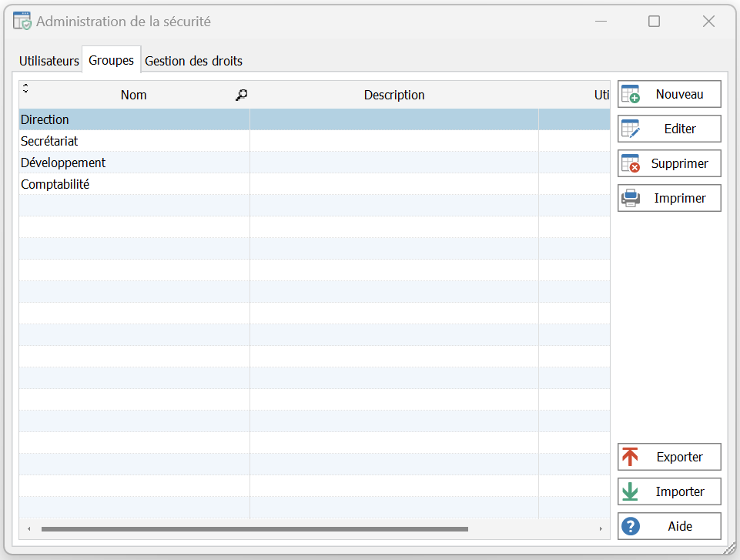Click the blue question mark Aide icon

pyautogui.click(x=631, y=526)
